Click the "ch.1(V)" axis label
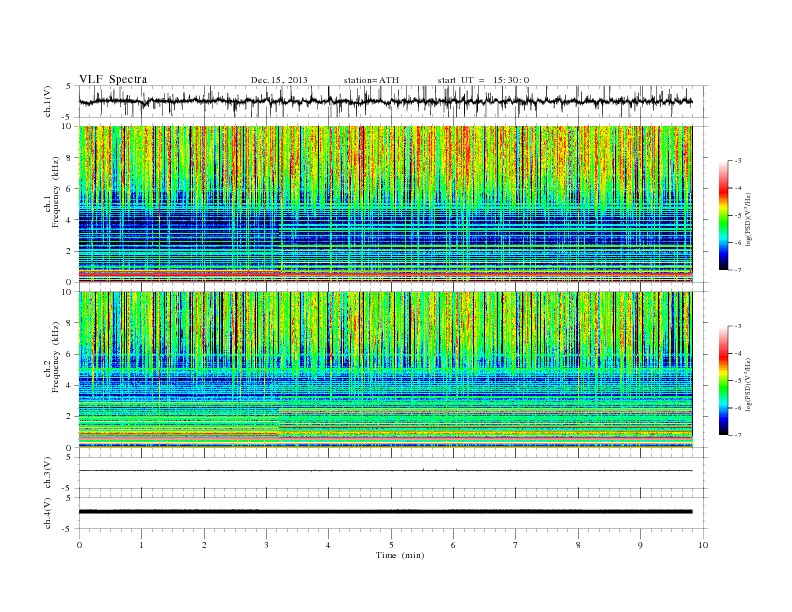792x612 pixels. [48, 102]
